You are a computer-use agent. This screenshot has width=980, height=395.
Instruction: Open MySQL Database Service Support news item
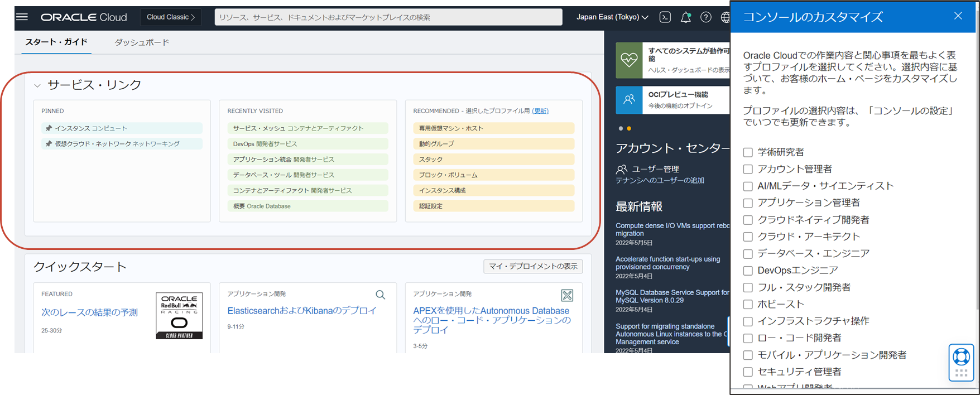672,296
